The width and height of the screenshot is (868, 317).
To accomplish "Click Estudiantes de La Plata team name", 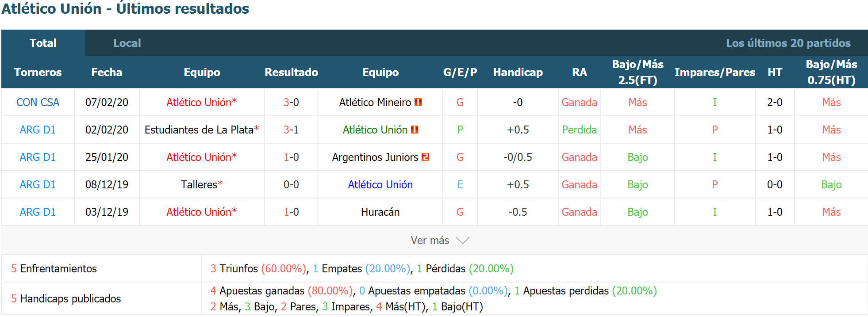I will coord(199,130).
